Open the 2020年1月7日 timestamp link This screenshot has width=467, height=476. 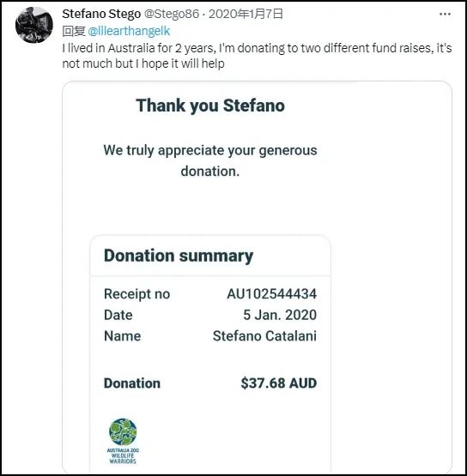click(x=246, y=14)
